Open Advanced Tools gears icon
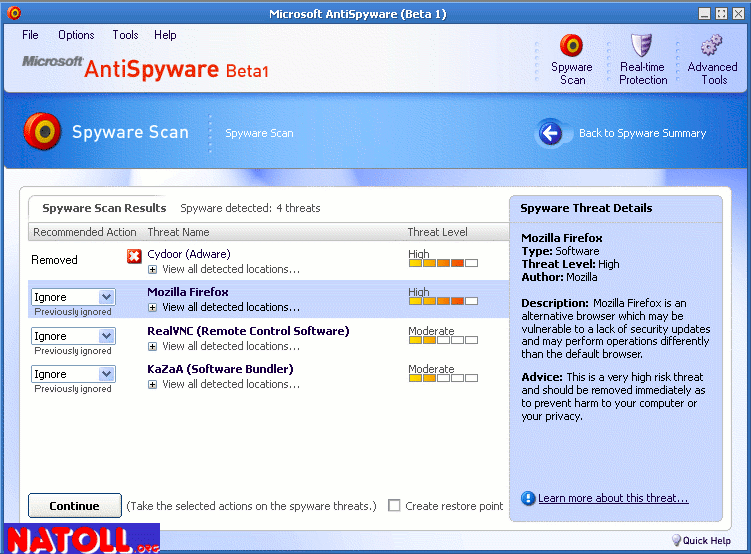 click(711, 45)
